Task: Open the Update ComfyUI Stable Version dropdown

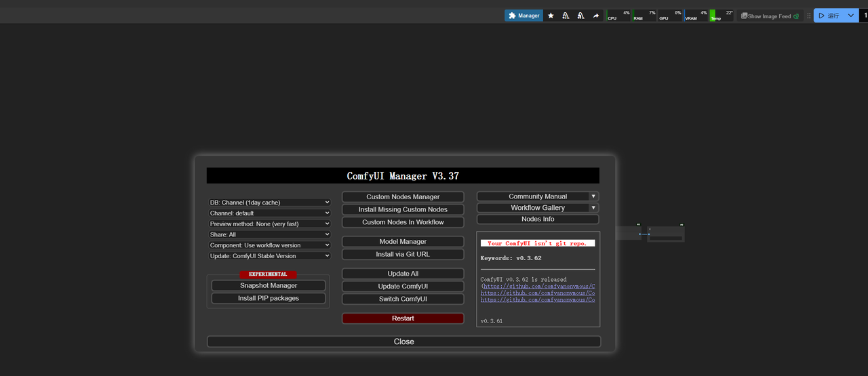Action: [269, 256]
